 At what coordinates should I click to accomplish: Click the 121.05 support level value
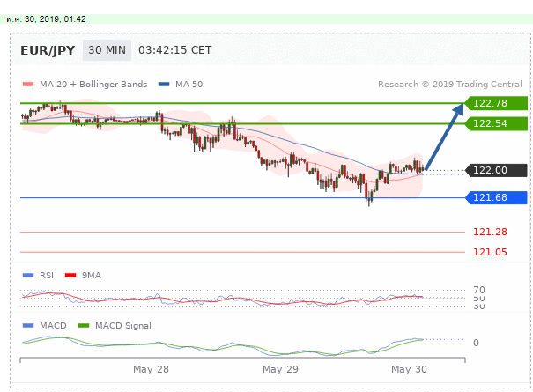tap(490, 252)
